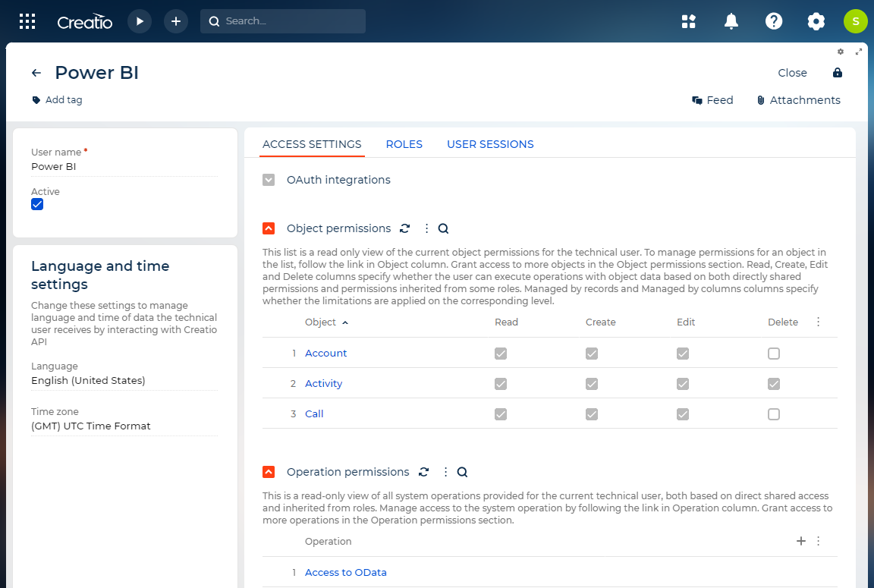This screenshot has height=588, width=874.
Task: Expand the OAuth integrations section
Action: pyautogui.click(x=269, y=180)
